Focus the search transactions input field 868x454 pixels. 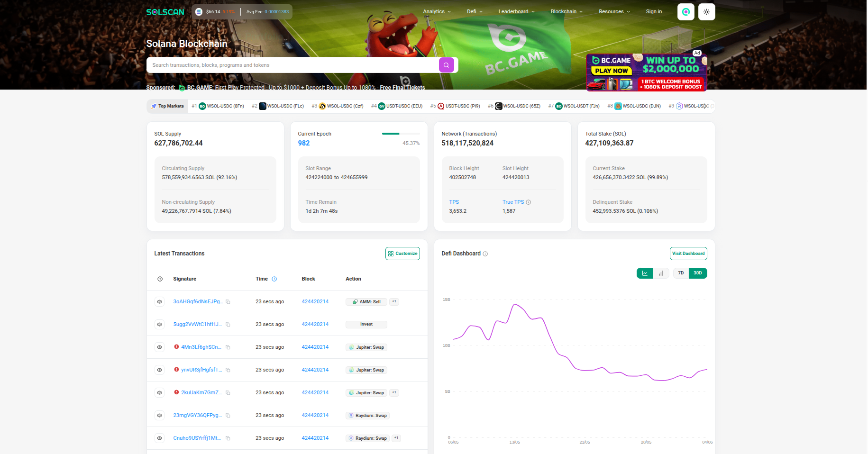[x=293, y=65]
